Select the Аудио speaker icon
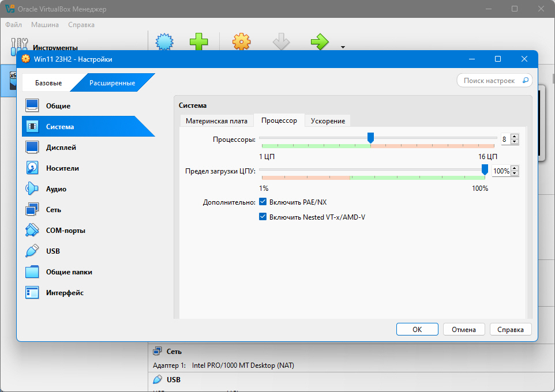 point(32,189)
